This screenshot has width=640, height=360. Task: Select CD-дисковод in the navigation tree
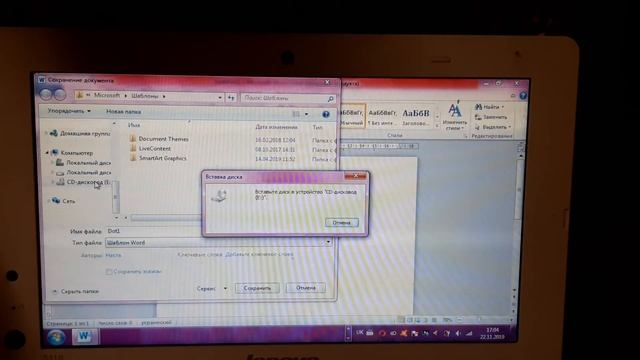pos(88,182)
